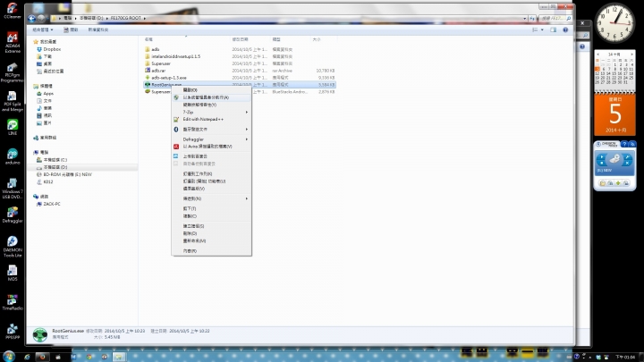This screenshot has width=644, height=362.
Task: Select the TimeRadio desktop icon
Action: [x=13, y=302]
